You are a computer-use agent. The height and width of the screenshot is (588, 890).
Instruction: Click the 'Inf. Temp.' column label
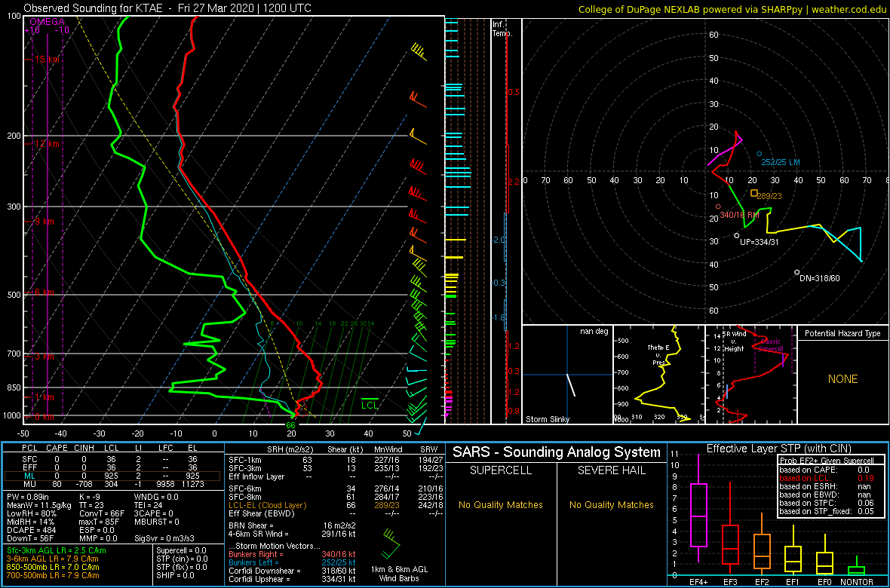coord(502,29)
